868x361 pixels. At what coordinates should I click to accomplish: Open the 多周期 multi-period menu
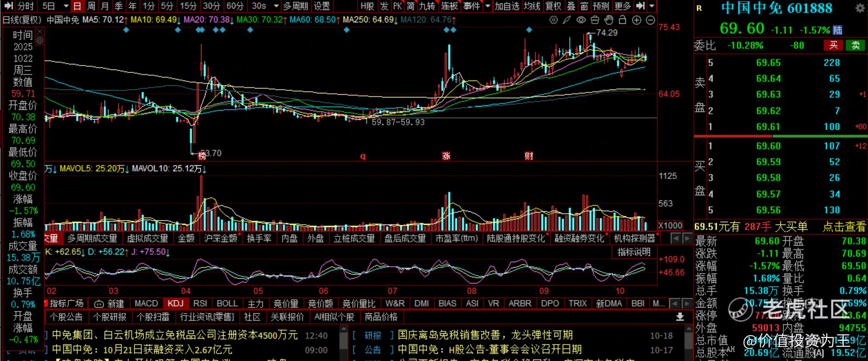point(296,6)
